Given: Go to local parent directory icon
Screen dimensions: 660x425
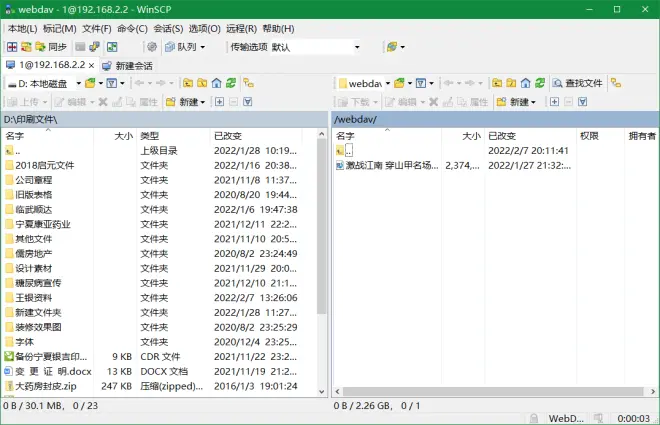Looking at the screenshot, I should pyautogui.click(x=188, y=83).
